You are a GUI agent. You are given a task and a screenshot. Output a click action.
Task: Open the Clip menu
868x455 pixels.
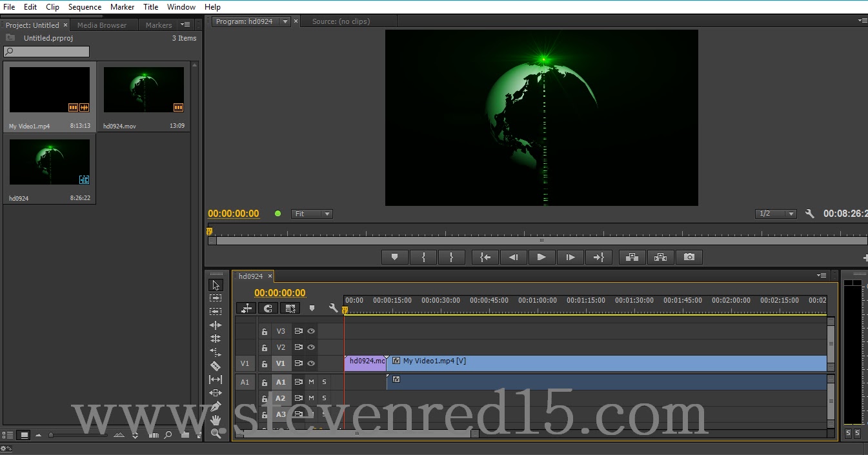53,7
